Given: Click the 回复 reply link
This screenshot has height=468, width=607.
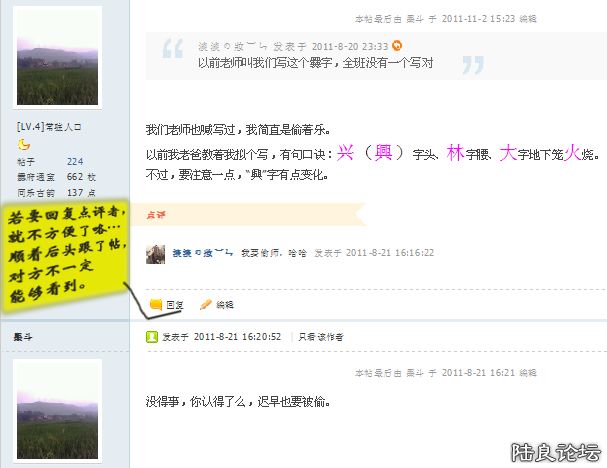Looking at the screenshot, I should pos(174,305).
